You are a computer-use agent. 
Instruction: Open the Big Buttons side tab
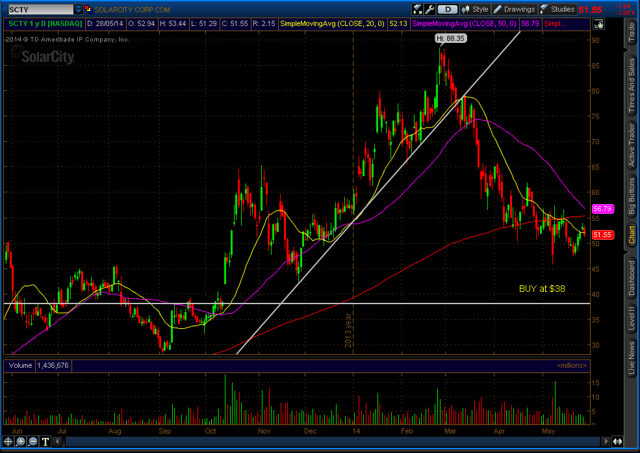coord(632,196)
